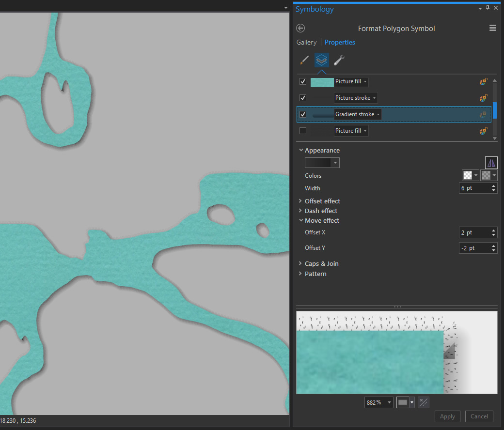Unlock color for top Picture fill layer
The height and width of the screenshot is (430, 504).
tap(483, 82)
